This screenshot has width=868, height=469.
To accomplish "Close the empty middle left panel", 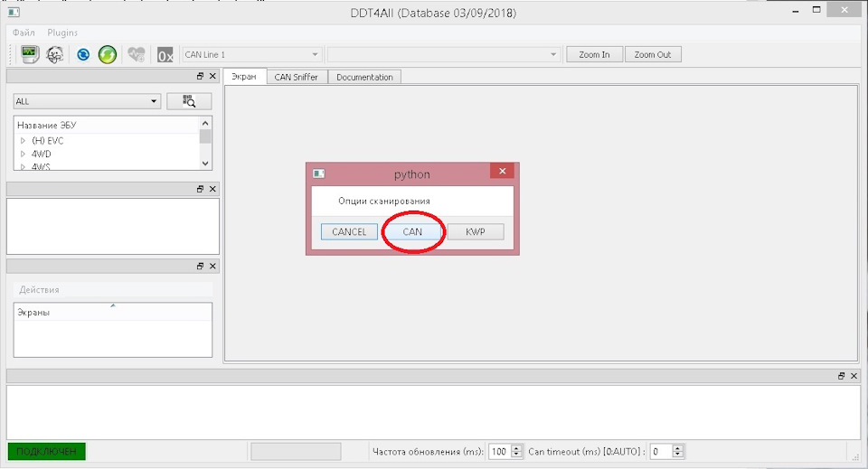I will pyautogui.click(x=212, y=189).
